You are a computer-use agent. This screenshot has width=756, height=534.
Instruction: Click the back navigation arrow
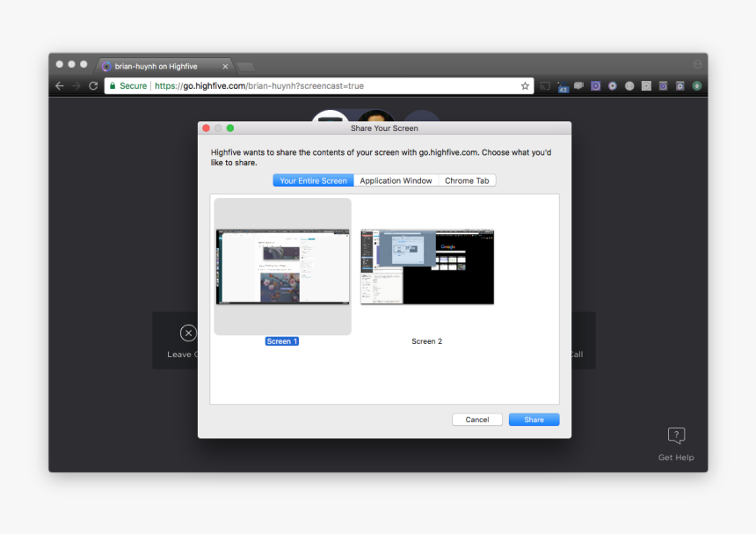tap(59, 85)
